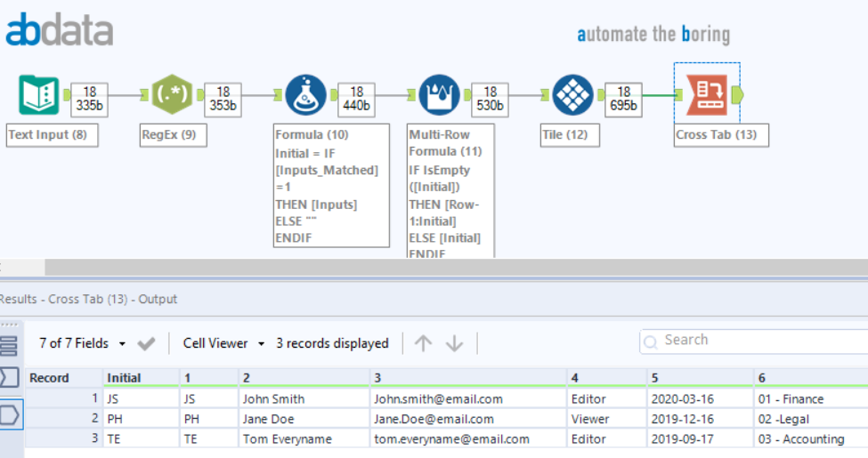The height and width of the screenshot is (458, 868).
Task: Open the 7 of 7 Fields dropdown
Action: (x=82, y=343)
